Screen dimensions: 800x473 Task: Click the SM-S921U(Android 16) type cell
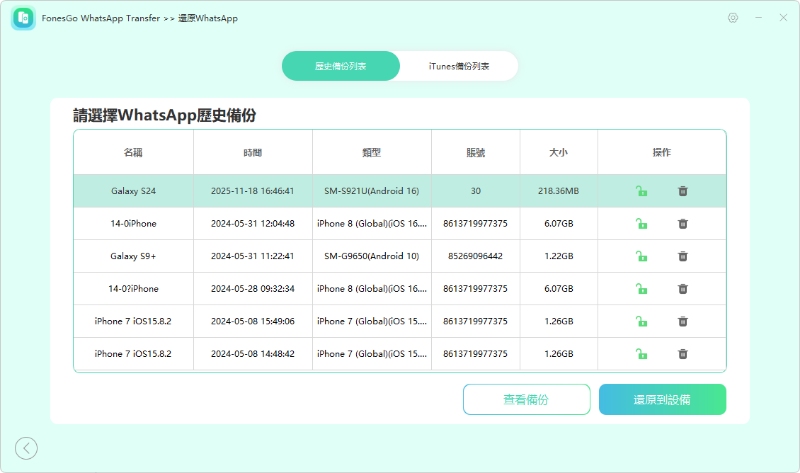click(371, 191)
